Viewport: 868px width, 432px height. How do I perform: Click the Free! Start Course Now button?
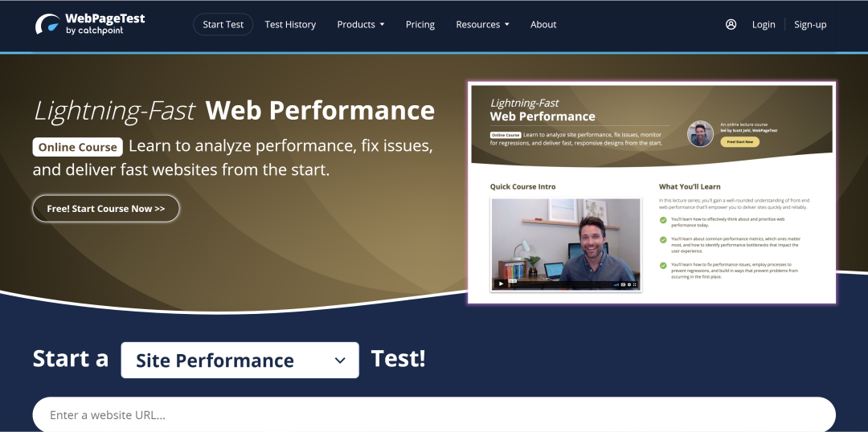pos(106,209)
